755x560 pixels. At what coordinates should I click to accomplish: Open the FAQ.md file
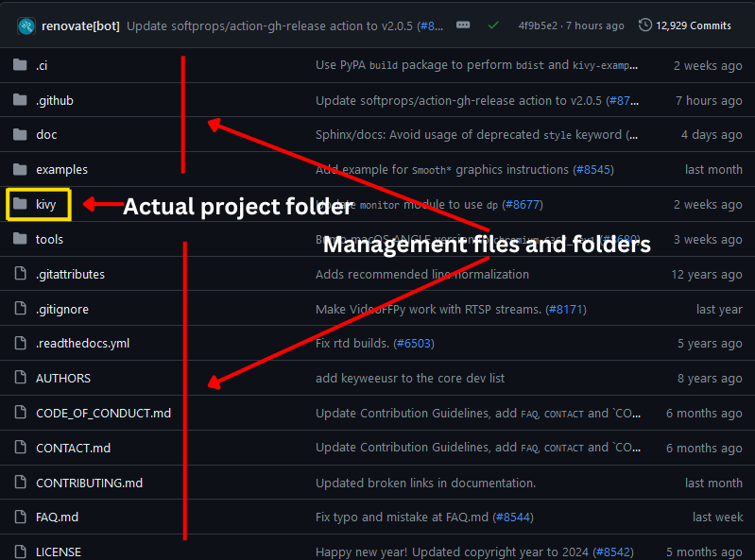click(57, 518)
